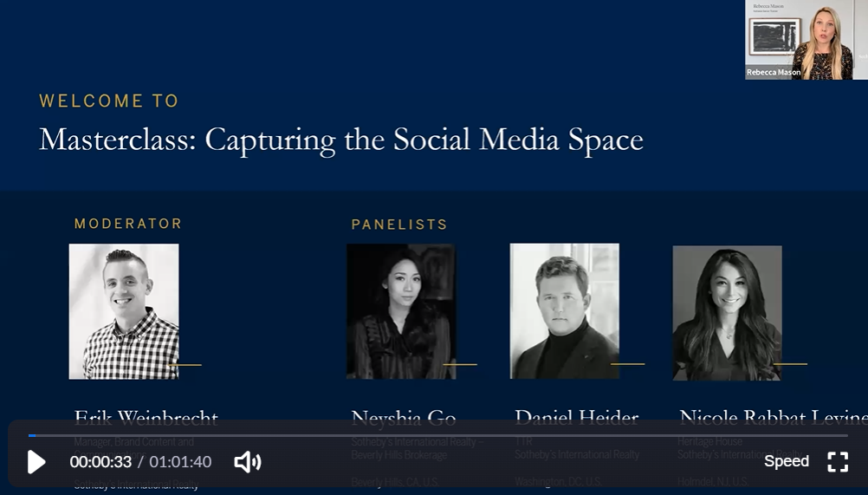The image size is (868, 495).
Task: Click the 'MODERATOR' label
Action: pos(128,224)
